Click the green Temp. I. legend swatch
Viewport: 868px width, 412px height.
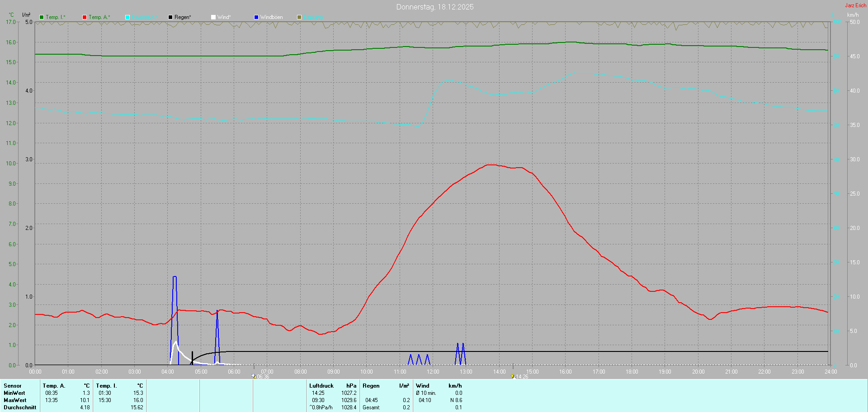42,17
